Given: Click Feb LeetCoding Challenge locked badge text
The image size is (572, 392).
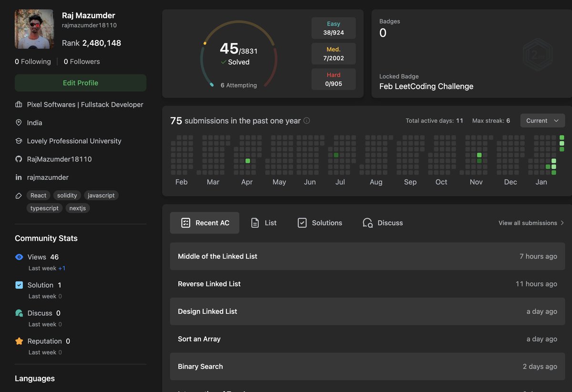Looking at the screenshot, I should pos(426,86).
